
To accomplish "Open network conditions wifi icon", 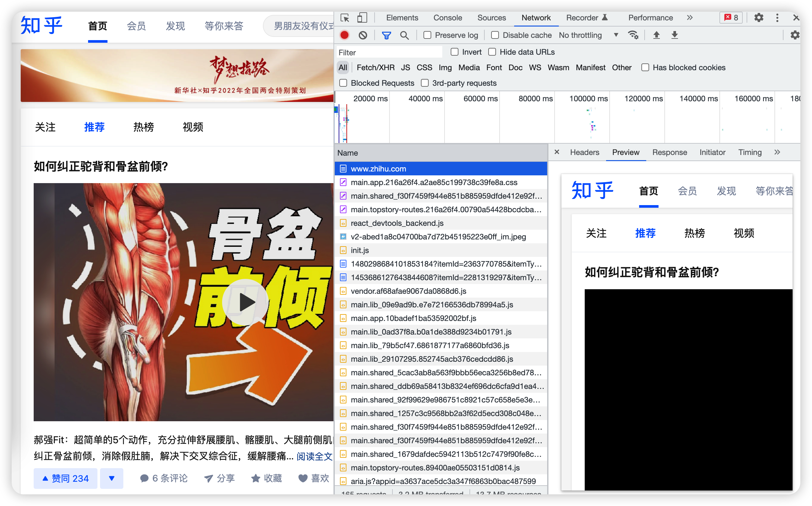I will [633, 35].
